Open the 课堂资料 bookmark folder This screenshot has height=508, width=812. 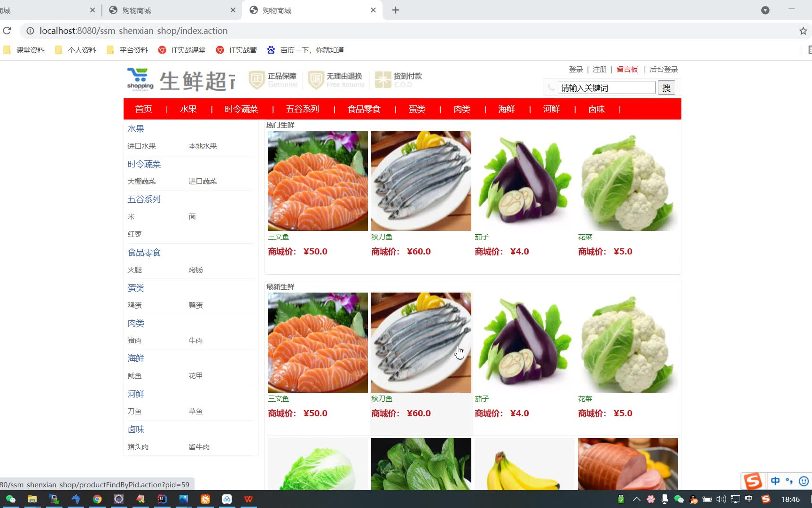24,50
